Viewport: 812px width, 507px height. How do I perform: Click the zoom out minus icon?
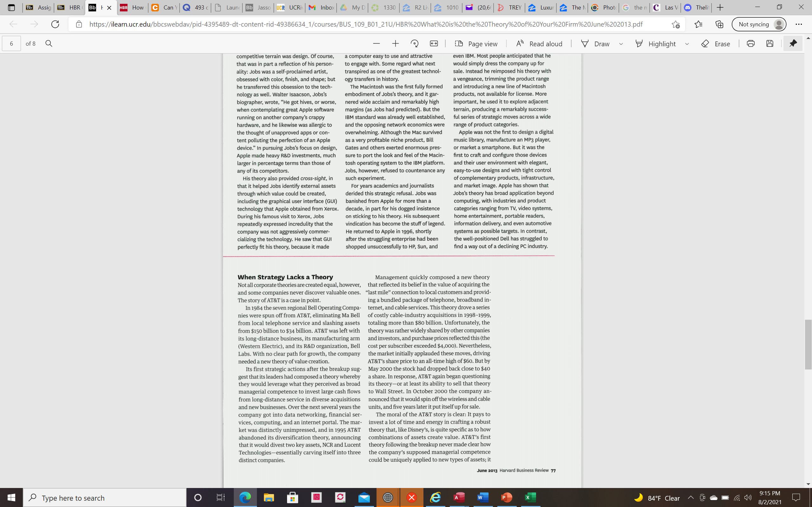coord(376,44)
